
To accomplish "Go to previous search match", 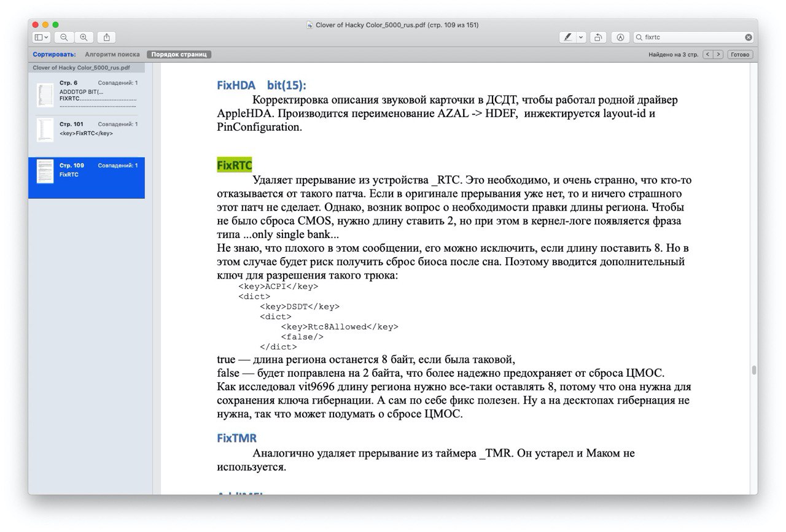I will pos(707,55).
